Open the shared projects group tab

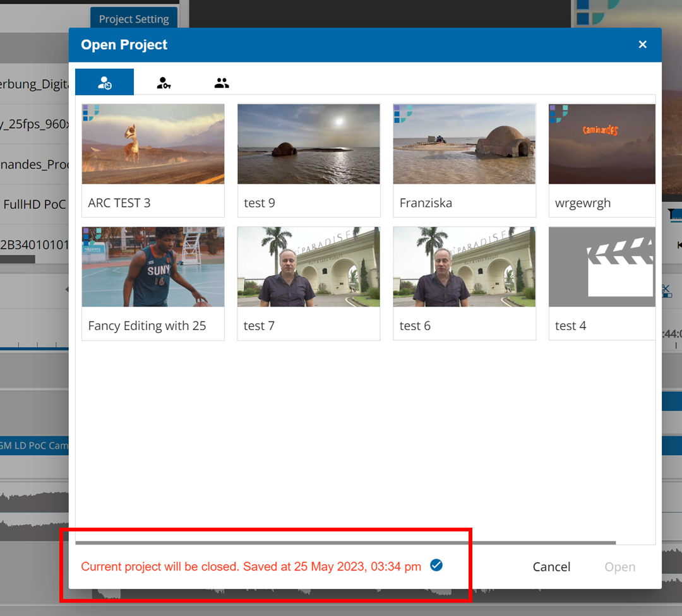(x=222, y=82)
